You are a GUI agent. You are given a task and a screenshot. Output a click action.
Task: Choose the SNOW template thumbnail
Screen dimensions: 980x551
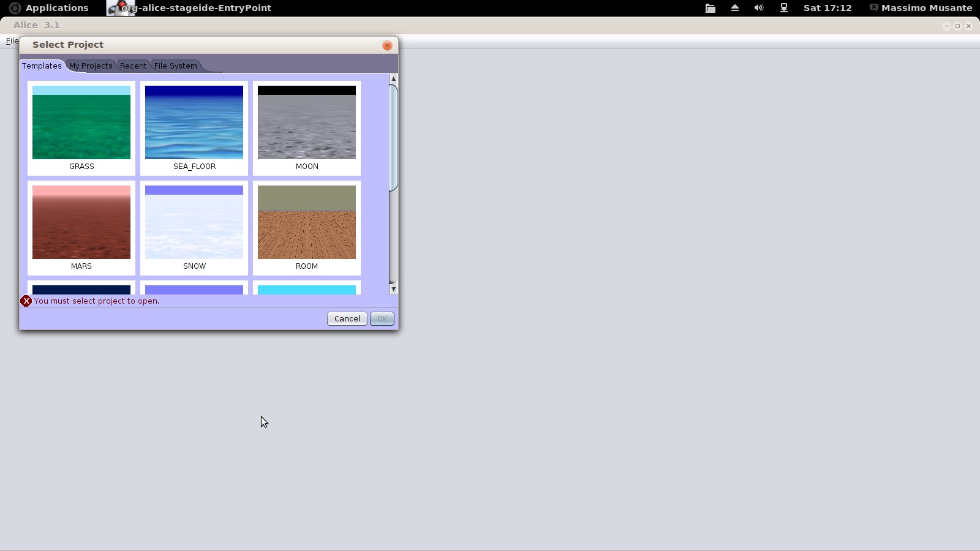tap(194, 228)
